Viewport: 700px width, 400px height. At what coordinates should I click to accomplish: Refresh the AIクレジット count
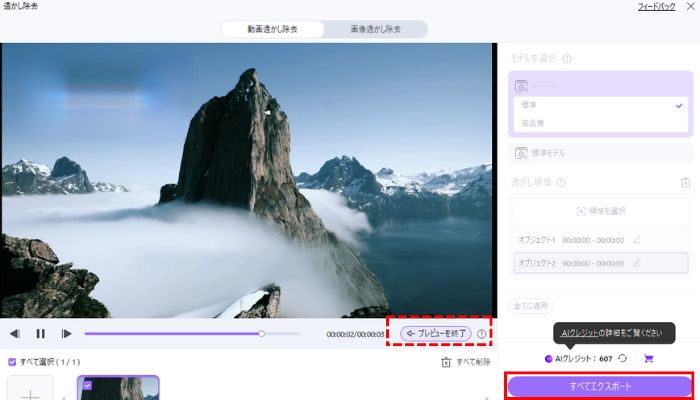(623, 358)
